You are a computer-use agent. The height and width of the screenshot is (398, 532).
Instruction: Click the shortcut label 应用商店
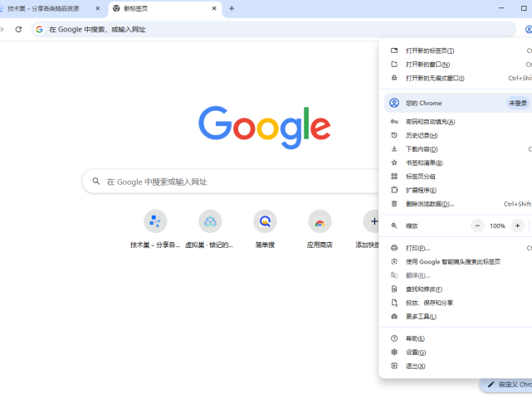coord(320,245)
